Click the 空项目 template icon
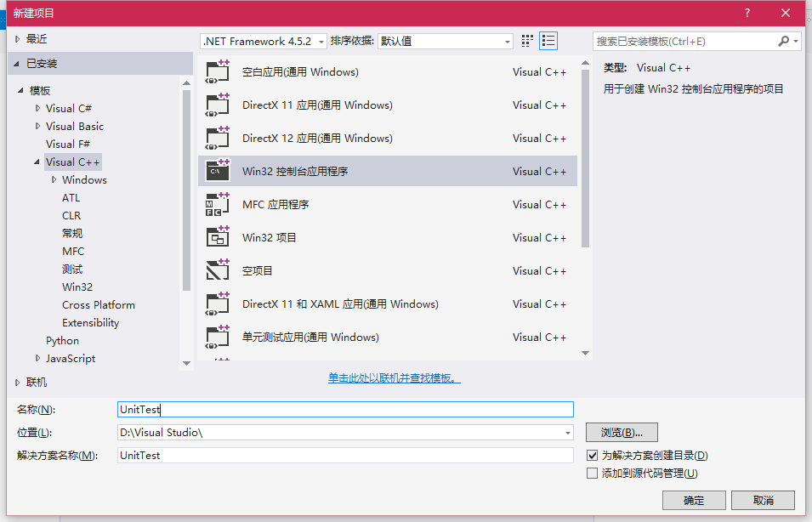 pos(218,270)
